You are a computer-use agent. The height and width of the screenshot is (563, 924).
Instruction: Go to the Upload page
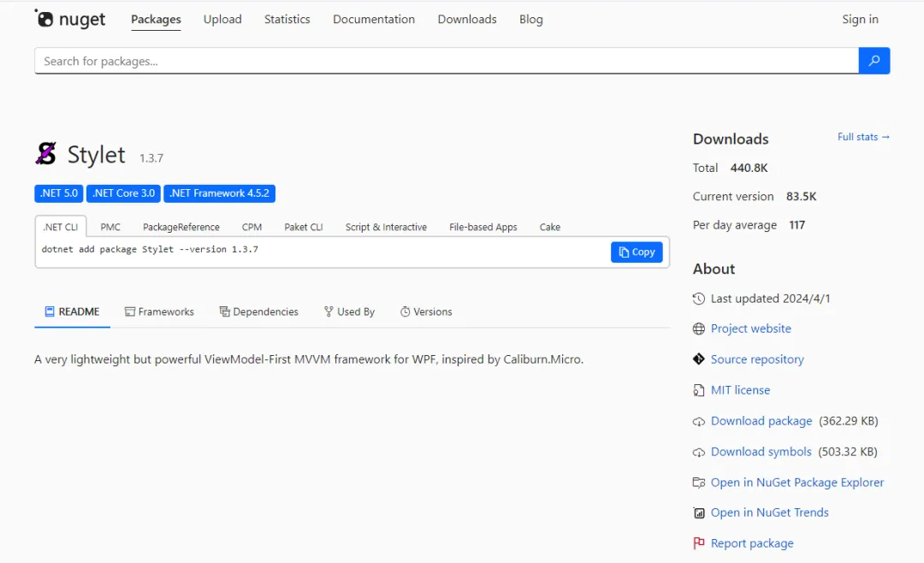coord(222,19)
